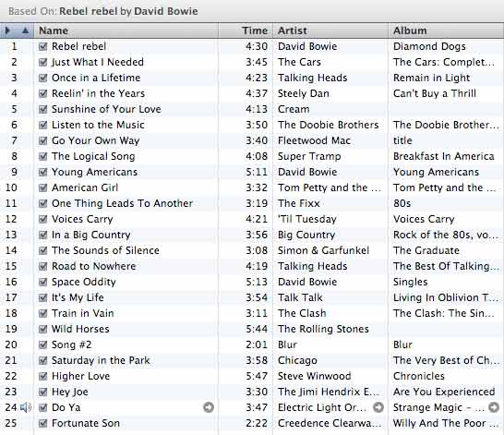This screenshot has height=435, width=504.
Task: Select the Train in Vain track
Action: point(82,313)
